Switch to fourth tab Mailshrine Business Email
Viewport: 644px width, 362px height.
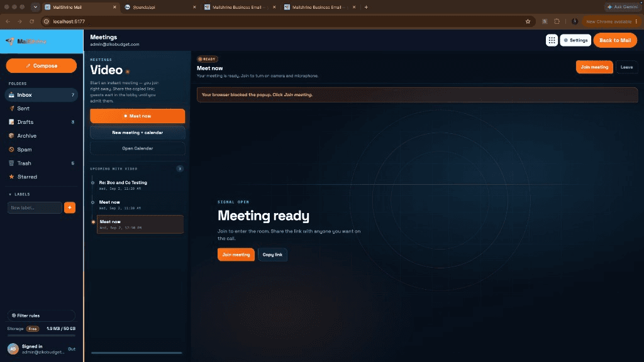319,7
